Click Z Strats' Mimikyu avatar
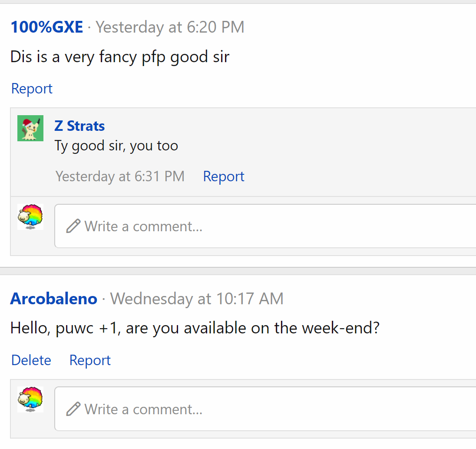 tap(30, 128)
